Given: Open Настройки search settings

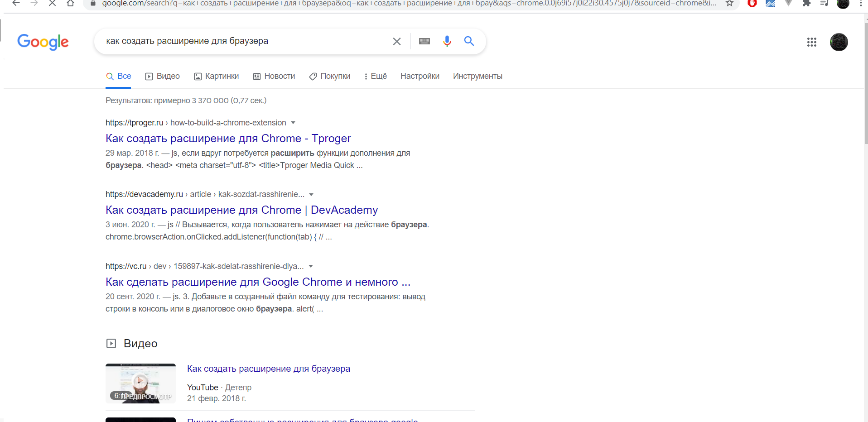Looking at the screenshot, I should pos(420,77).
